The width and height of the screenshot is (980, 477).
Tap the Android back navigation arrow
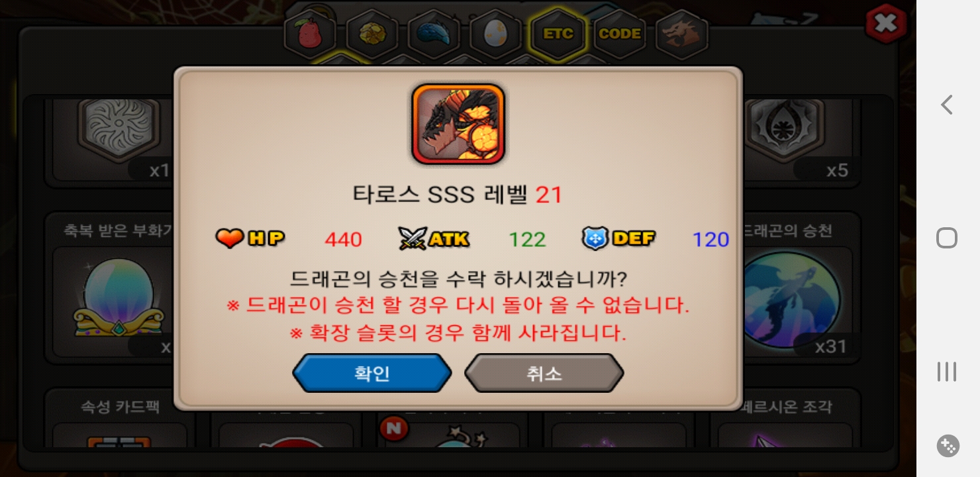pyautogui.click(x=947, y=105)
